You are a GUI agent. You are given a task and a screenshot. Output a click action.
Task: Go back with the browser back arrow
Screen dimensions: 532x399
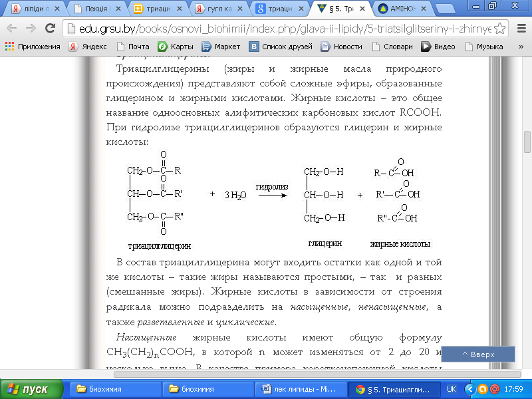[11, 28]
